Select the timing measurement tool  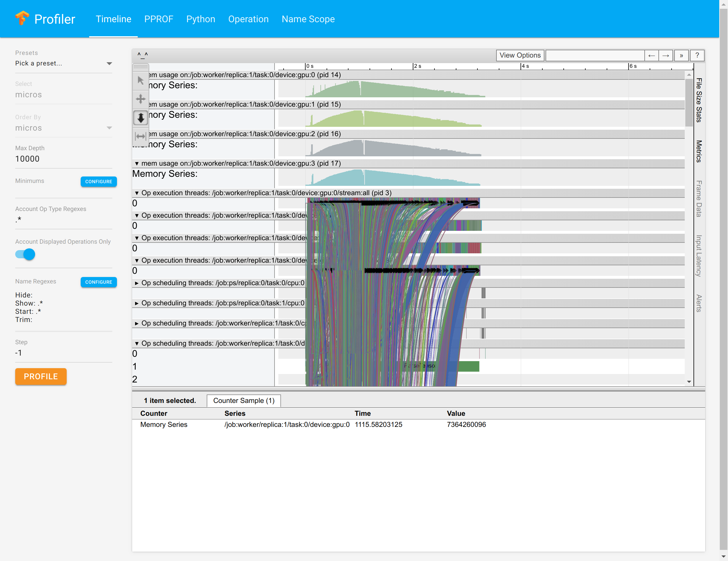[140, 136]
